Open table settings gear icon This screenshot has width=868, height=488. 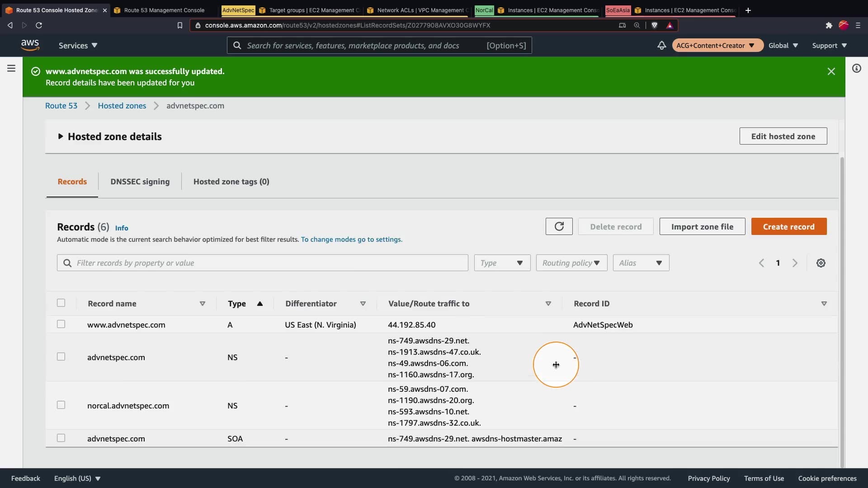click(x=821, y=263)
